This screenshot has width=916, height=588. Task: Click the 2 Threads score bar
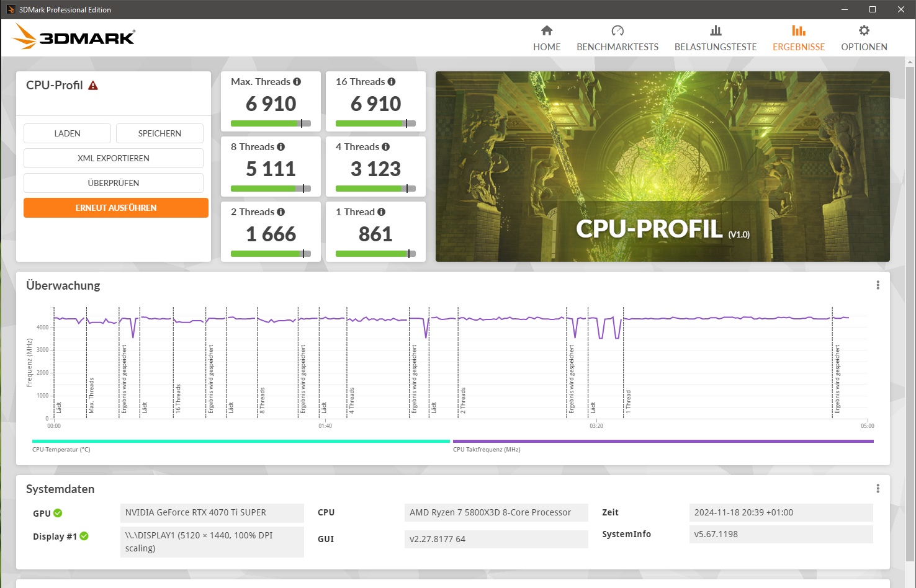coord(271,254)
